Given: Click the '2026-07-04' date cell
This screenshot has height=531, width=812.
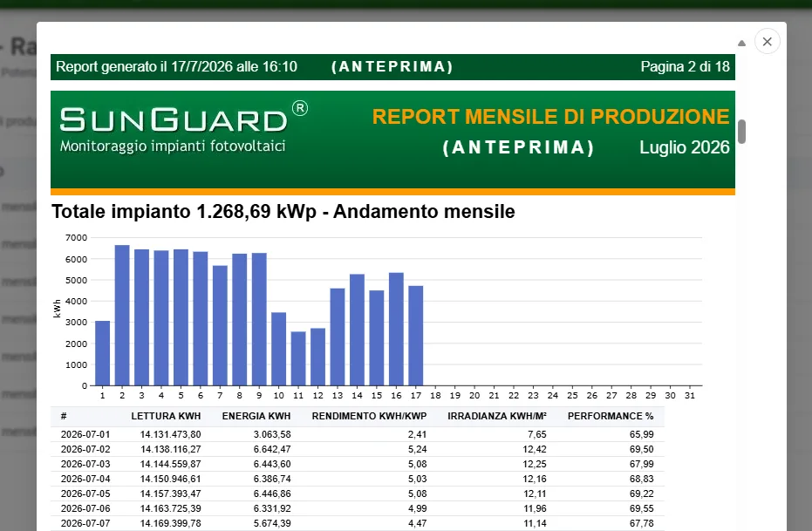Looking at the screenshot, I should (x=85, y=479).
